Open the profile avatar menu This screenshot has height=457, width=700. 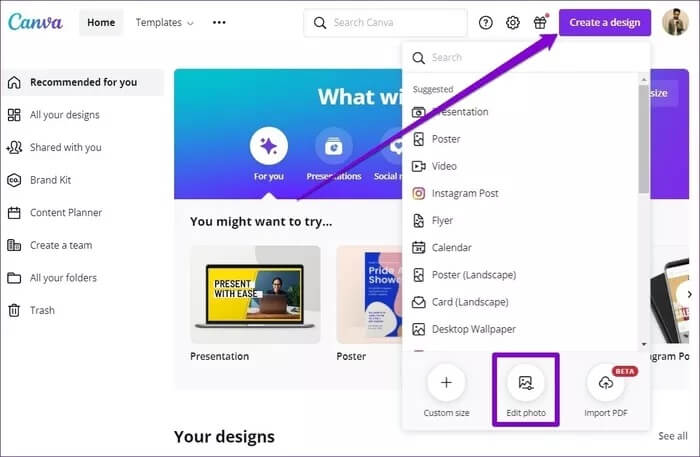pyautogui.click(x=675, y=22)
